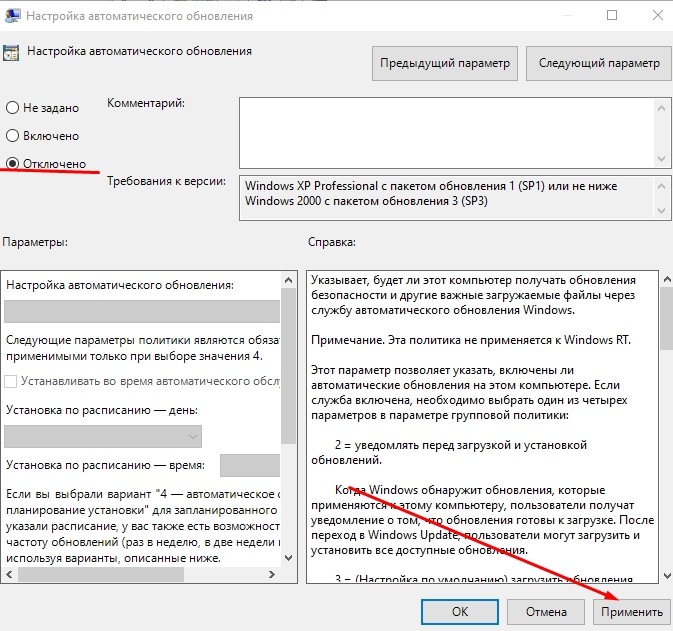673x631 pixels.
Task: Click the "Если вы выбрали вариант" paragraph
Action: [x=143, y=526]
